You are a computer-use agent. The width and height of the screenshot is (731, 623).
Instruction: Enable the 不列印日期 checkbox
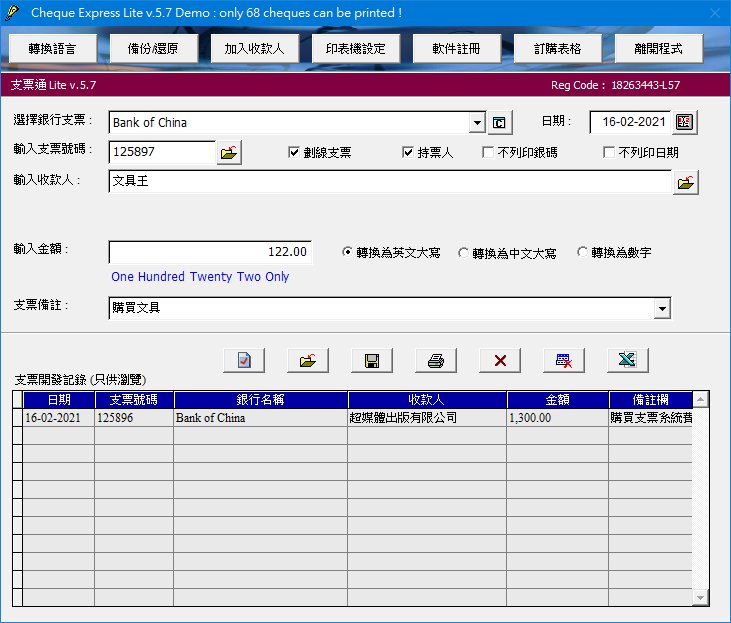click(x=608, y=153)
